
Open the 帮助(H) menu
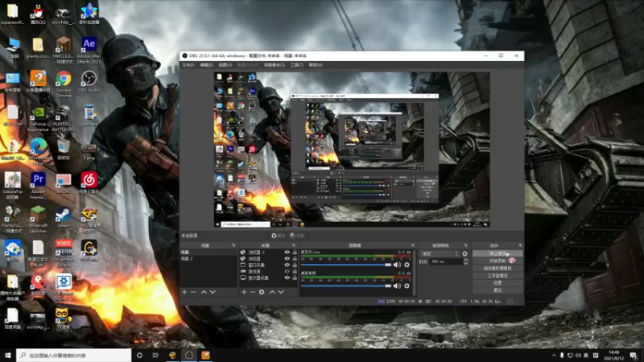coord(316,65)
